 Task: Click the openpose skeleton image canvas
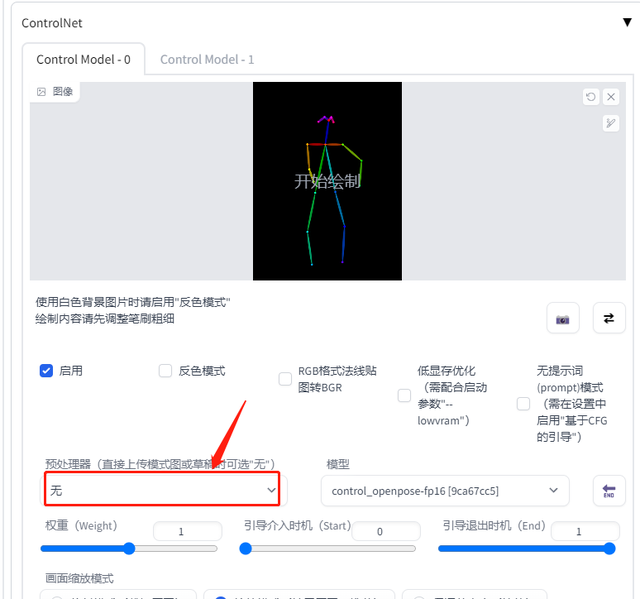click(327, 181)
